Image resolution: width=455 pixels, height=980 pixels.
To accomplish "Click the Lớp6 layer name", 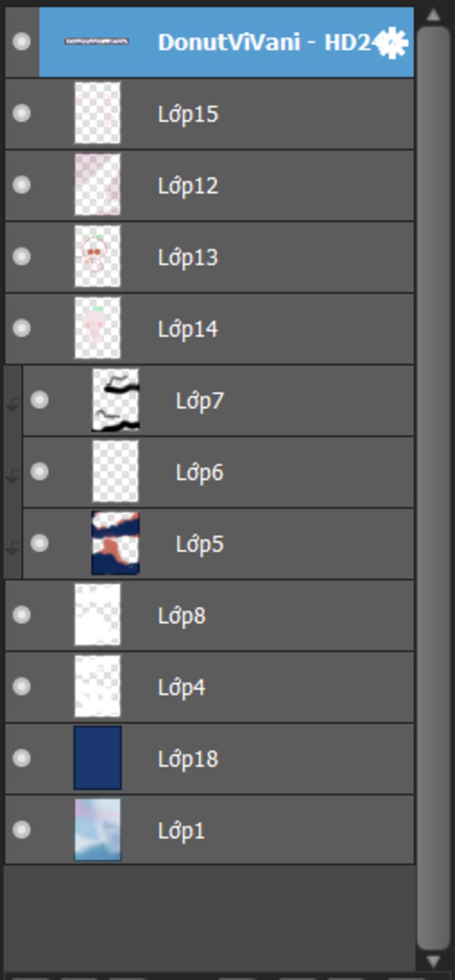I will pyautogui.click(x=200, y=472).
